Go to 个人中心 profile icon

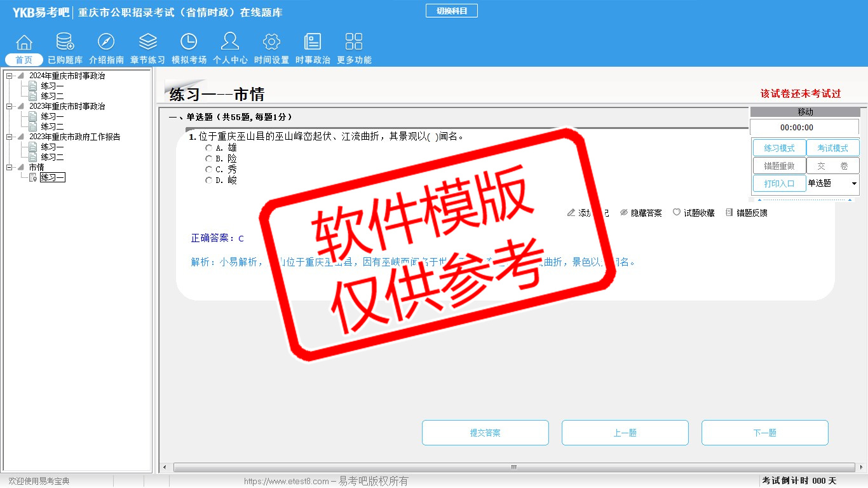click(230, 42)
